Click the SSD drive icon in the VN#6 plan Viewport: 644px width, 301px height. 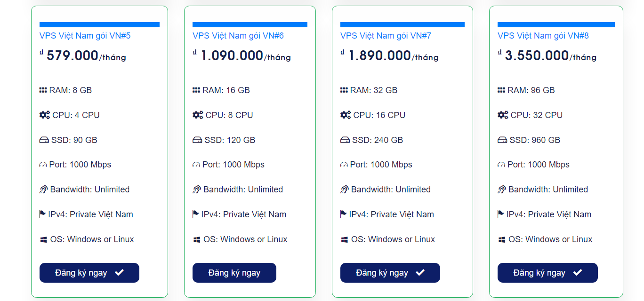pos(197,140)
